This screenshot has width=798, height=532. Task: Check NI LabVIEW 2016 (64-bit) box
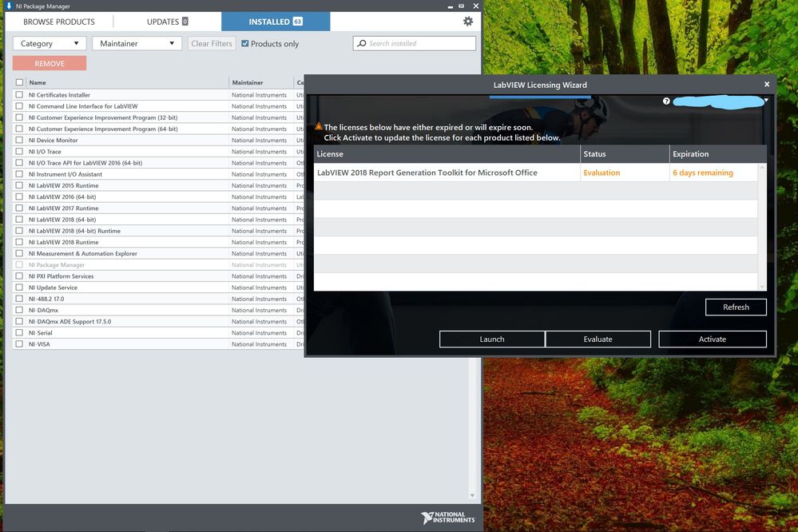pos(19,197)
